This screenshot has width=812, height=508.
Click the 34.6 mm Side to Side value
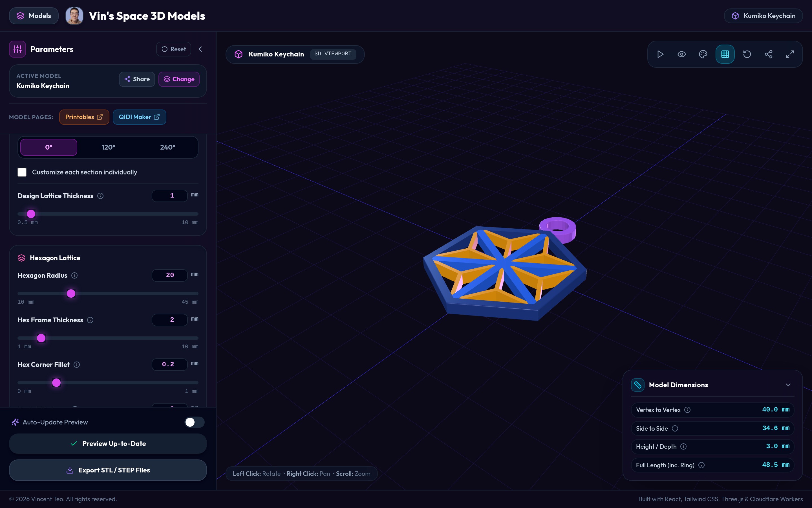(776, 428)
